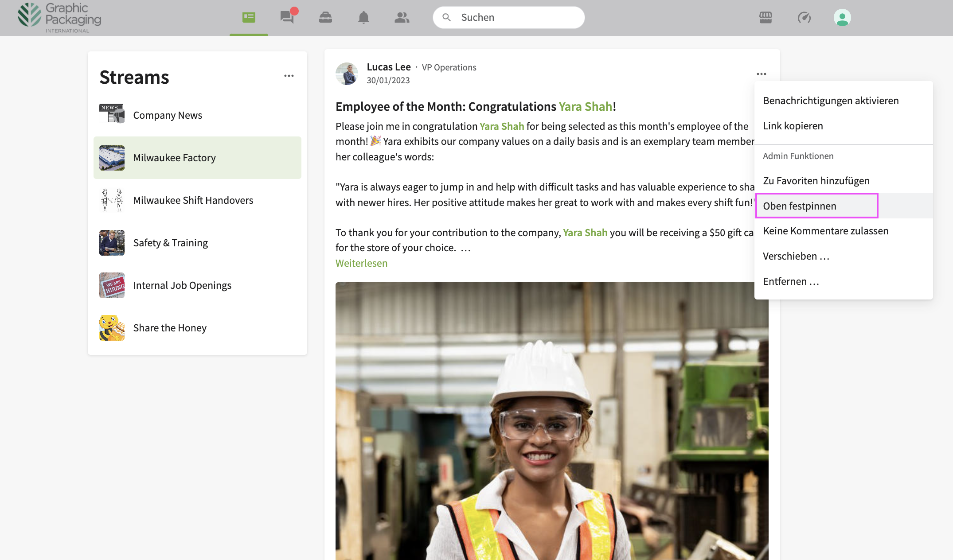Screen dimensions: 953x560
Task: Click Lucas Lee's profile picture
Action: tap(347, 74)
